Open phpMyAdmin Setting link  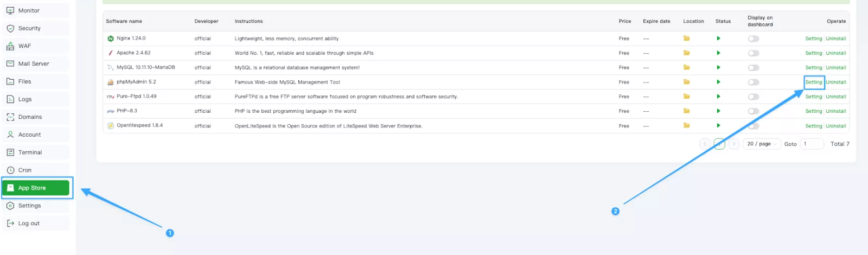pos(813,82)
